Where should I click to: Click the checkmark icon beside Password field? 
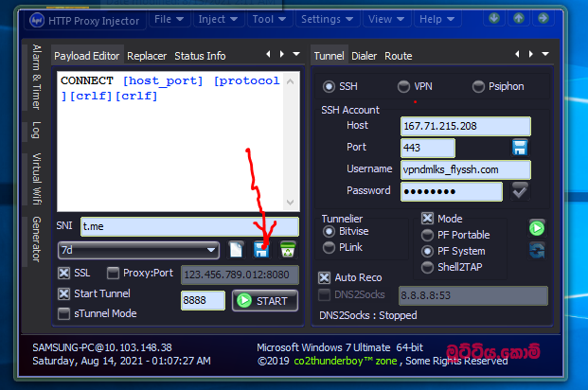pos(520,191)
